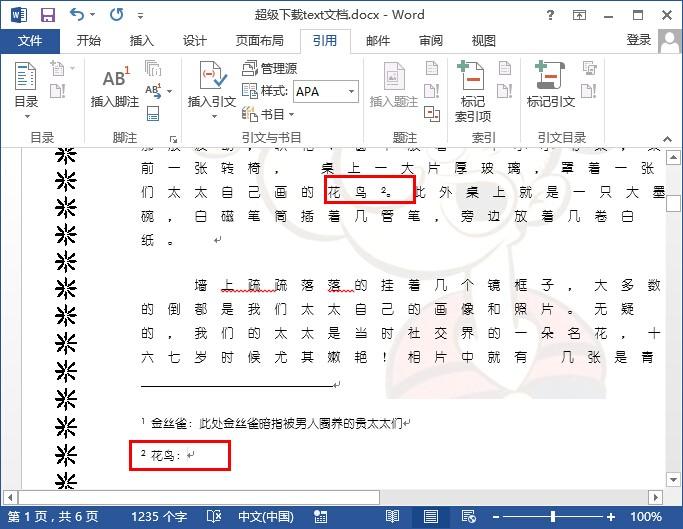The height and width of the screenshot is (529, 683).
Task: Open the footnote group dialog launcher
Action: pyautogui.click(x=171, y=138)
